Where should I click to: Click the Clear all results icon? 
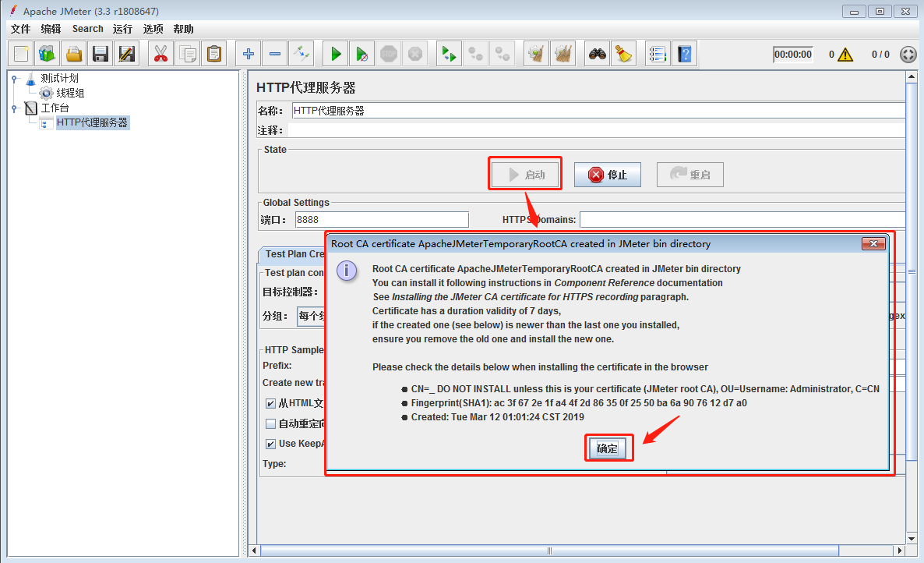pyautogui.click(x=563, y=55)
